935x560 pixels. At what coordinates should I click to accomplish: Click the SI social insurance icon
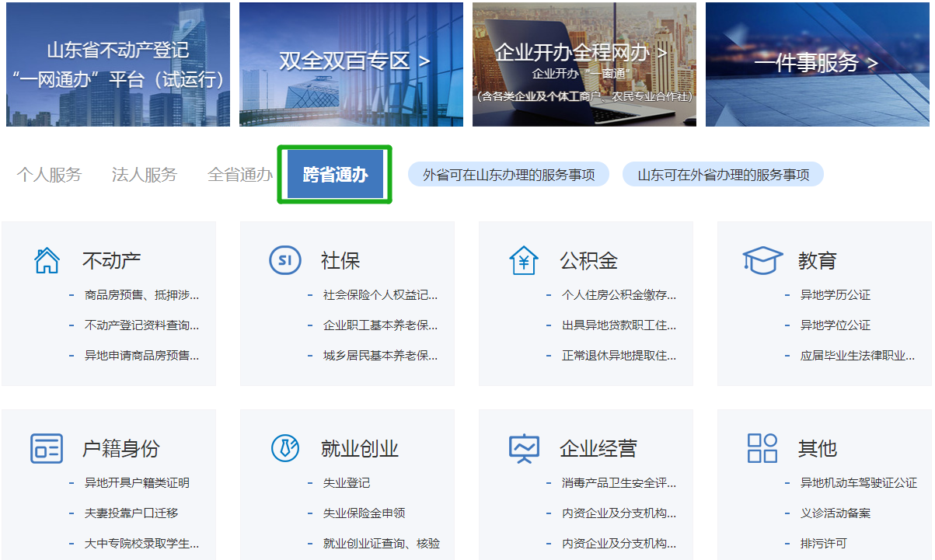pyautogui.click(x=284, y=261)
